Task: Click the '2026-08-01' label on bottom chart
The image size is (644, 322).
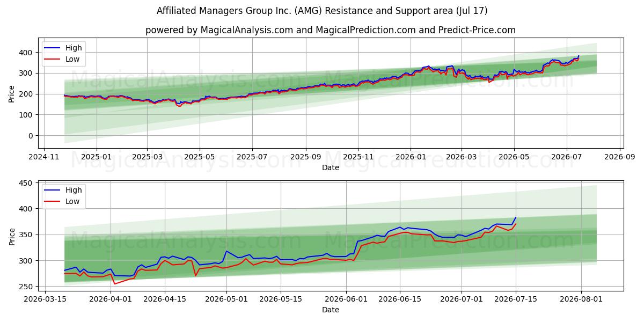Action: [x=582, y=299]
